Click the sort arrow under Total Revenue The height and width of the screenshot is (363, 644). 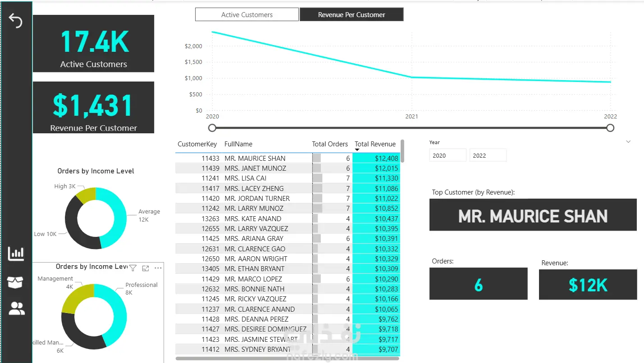tap(357, 150)
